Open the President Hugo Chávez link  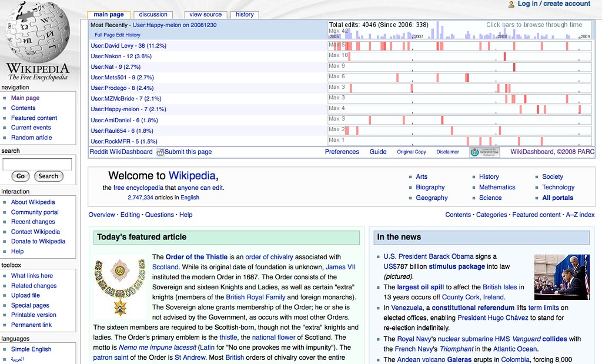pos(493,318)
